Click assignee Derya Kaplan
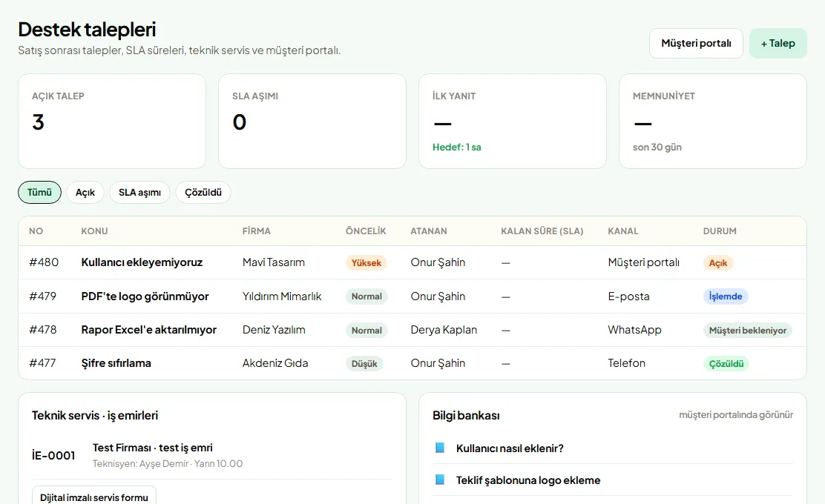 (444, 330)
